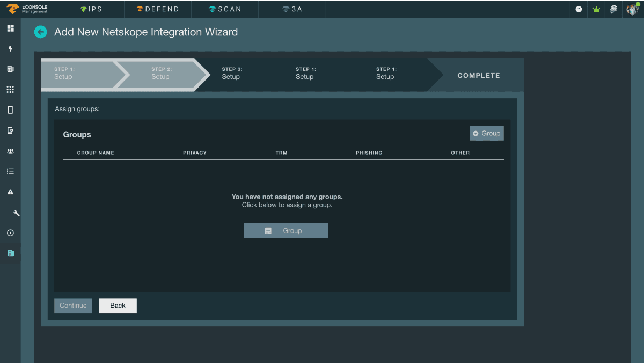Click the Group button to assign a group
The image size is (644, 363).
tap(286, 230)
